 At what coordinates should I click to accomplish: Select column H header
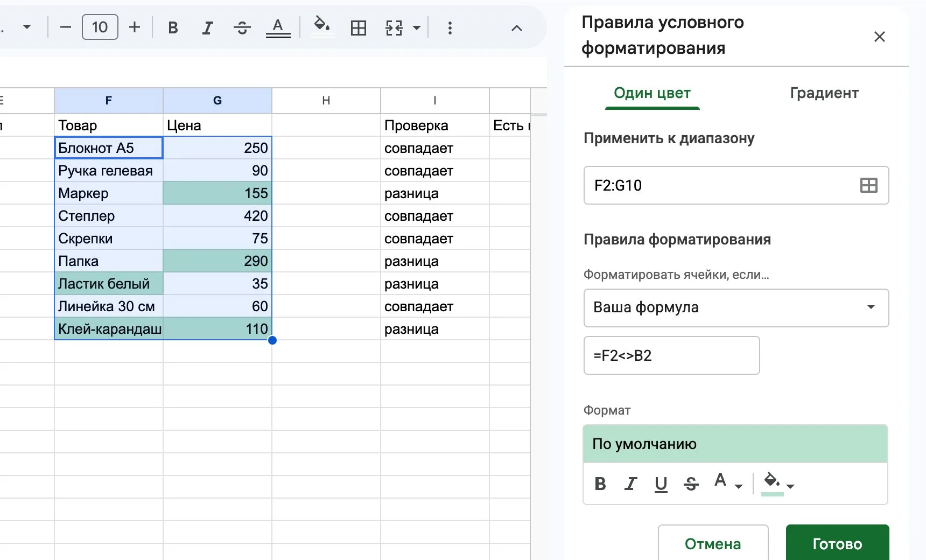coord(326,100)
